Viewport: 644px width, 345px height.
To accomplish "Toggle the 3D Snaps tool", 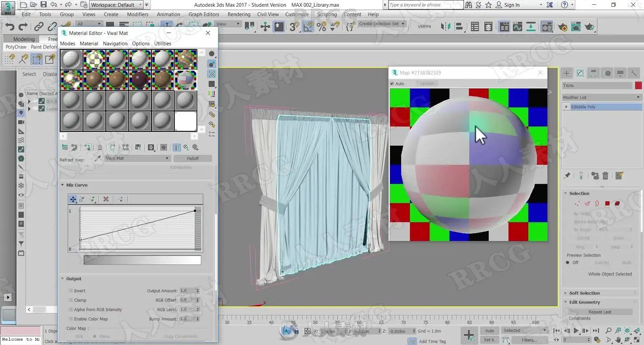I will click(x=294, y=27).
